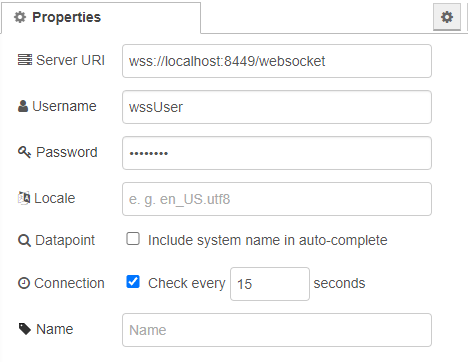Enable Include system name in auto-complete checkbox
468x362 pixels.
tap(133, 239)
